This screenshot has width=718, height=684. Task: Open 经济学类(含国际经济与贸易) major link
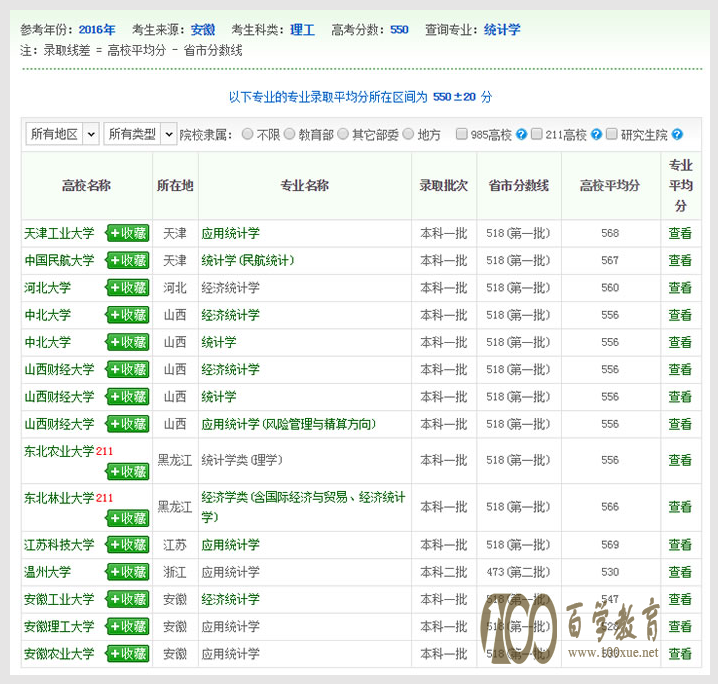point(303,507)
